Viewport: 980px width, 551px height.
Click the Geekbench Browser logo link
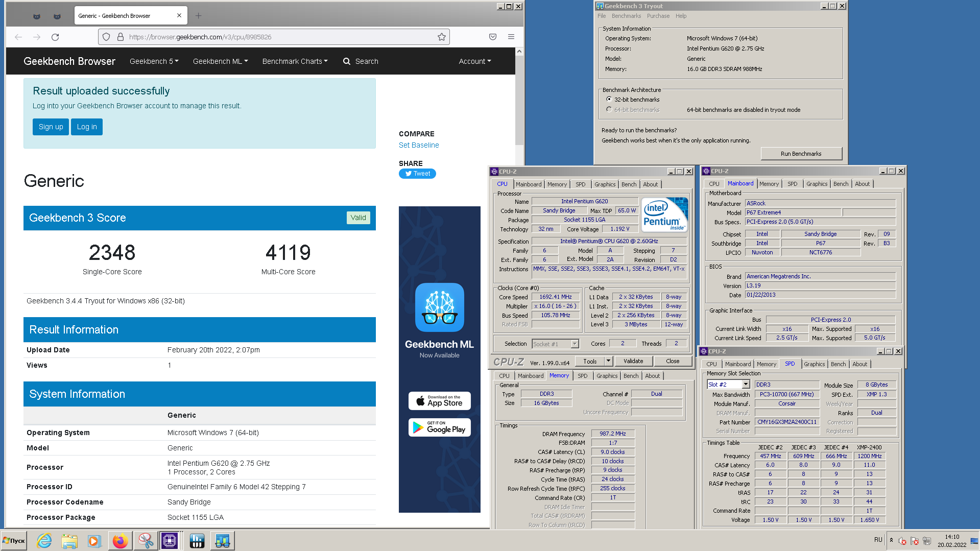[69, 61]
